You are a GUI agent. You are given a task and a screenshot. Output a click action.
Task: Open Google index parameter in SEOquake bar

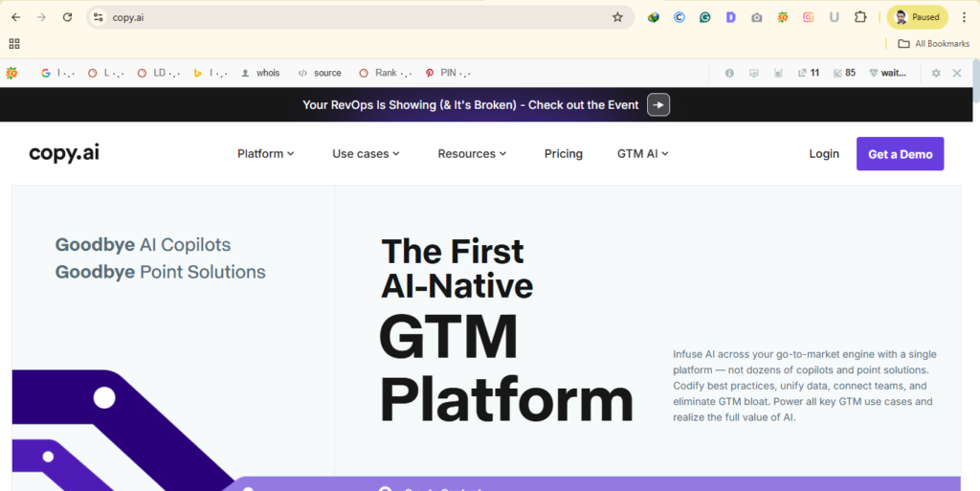click(57, 73)
